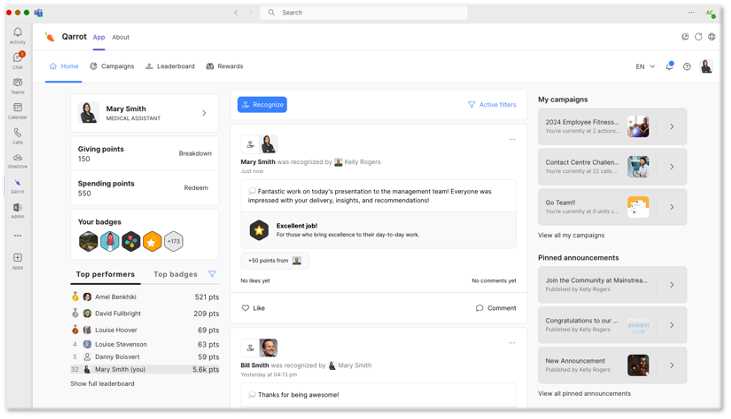Select the Qarrot App tab
Screen dimensions: 731x419
pos(99,37)
